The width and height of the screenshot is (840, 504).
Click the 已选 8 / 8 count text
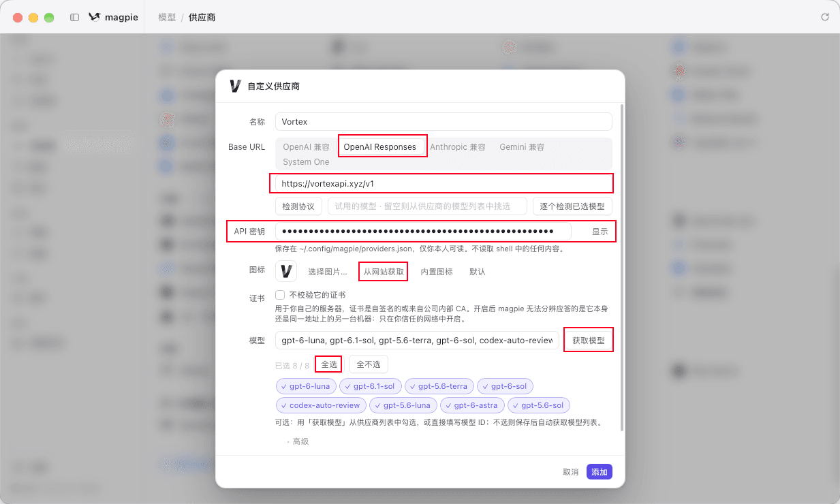(x=292, y=365)
